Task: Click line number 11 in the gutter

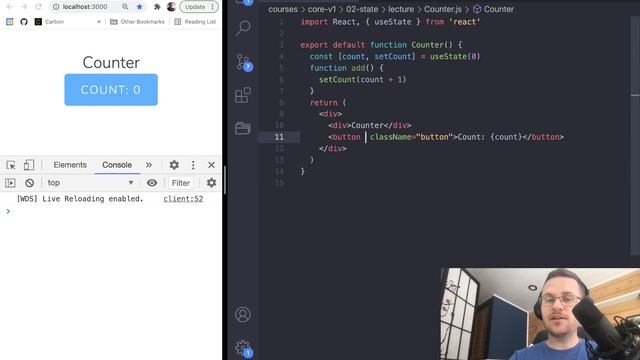Action: pyautogui.click(x=279, y=137)
